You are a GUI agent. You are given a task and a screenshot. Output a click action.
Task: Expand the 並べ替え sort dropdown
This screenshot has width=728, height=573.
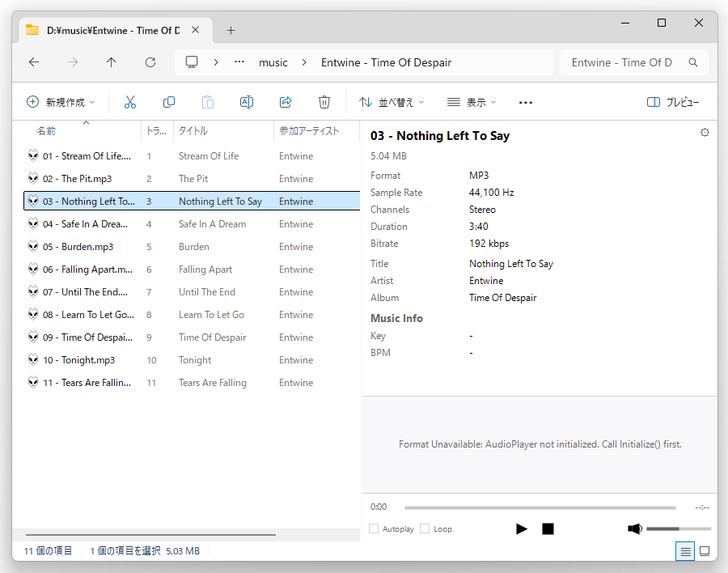tap(392, 102)
